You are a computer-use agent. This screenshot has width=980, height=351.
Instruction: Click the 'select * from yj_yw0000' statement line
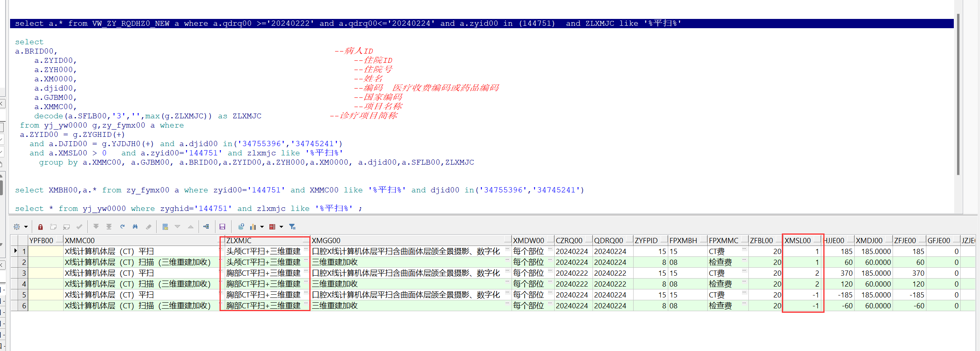[189, 209]
